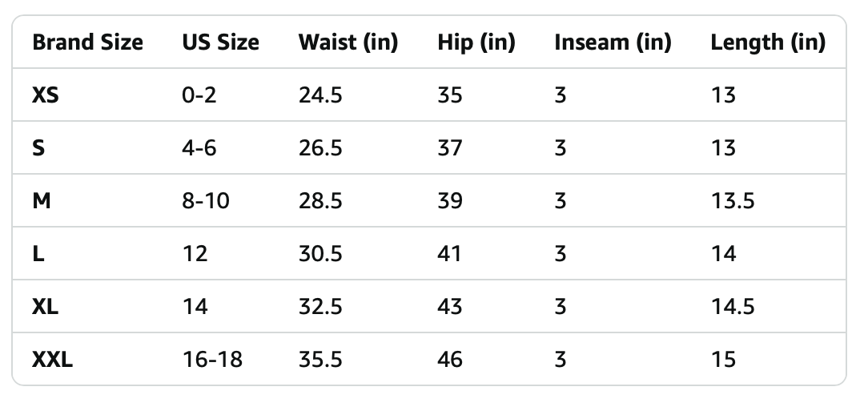Image resolution: width=868 pixels, height=415 pixels.
Task: Click the hip value 46
Action: [450, 360]
